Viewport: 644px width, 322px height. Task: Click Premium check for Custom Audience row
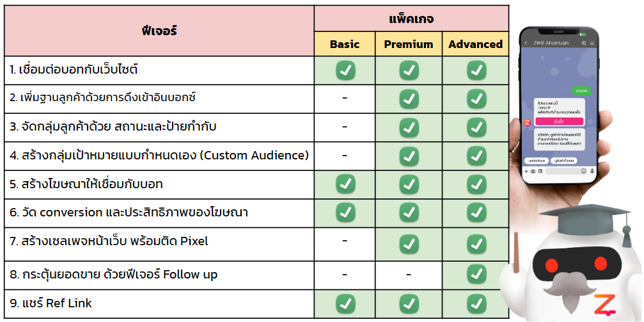409,156
